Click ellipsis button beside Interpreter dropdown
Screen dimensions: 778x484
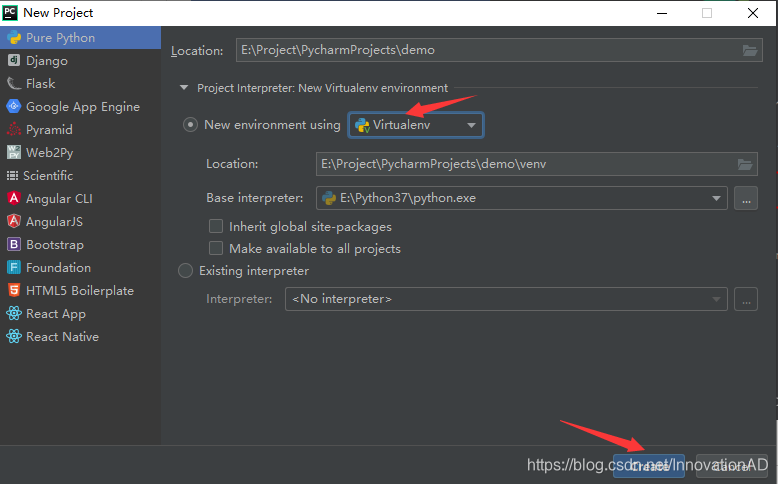pos(746,299)
